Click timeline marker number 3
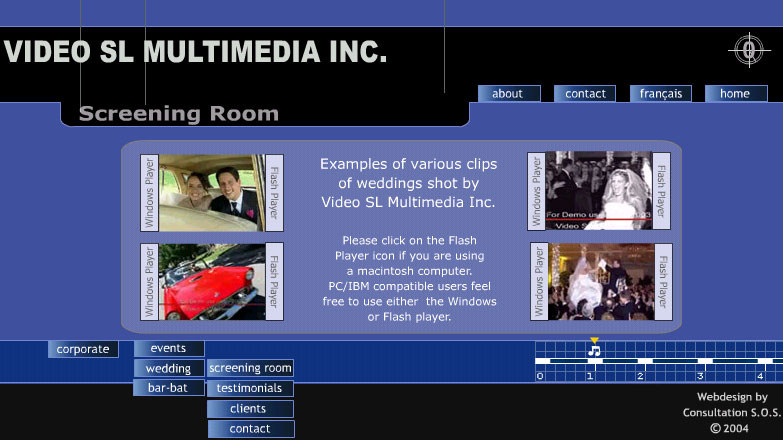The width and height of the screenshot is (783, 440). point(700,376)
